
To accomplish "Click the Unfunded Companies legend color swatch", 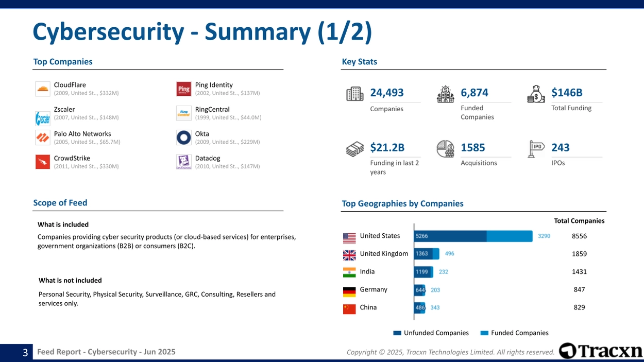I will click(x=397, y=333).
